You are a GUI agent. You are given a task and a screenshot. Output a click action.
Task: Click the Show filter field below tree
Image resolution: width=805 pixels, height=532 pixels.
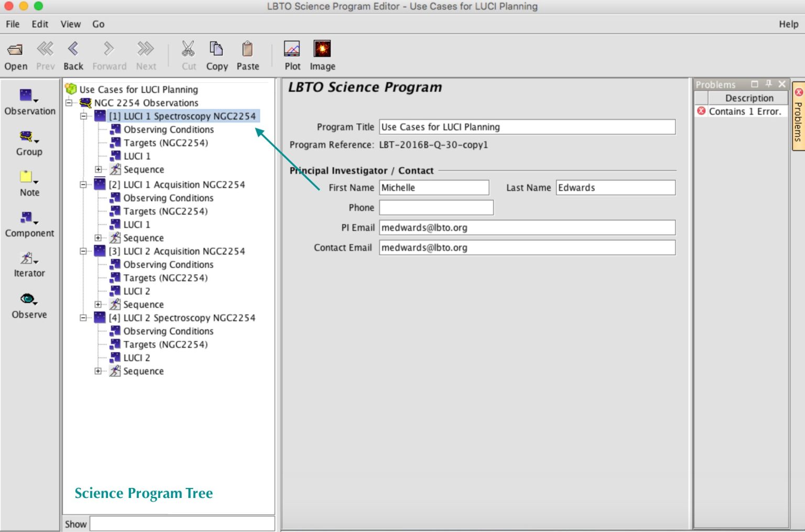[x=182, y=524]
